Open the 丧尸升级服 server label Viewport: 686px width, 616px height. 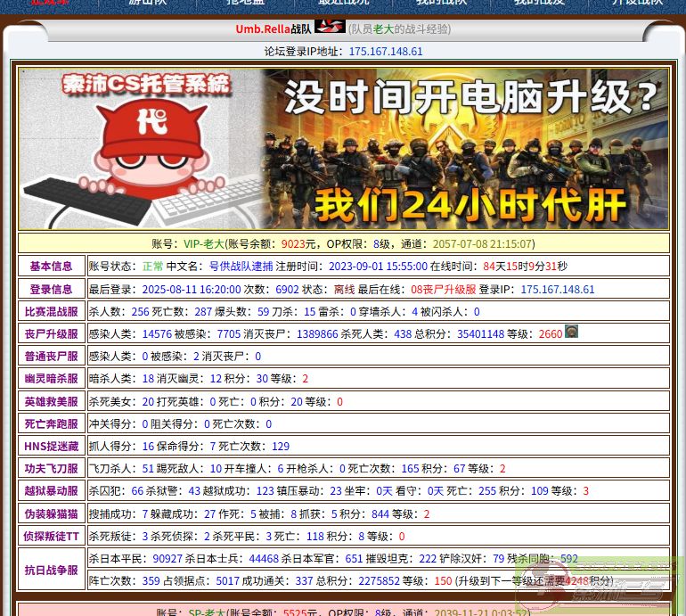click(51, 334)
